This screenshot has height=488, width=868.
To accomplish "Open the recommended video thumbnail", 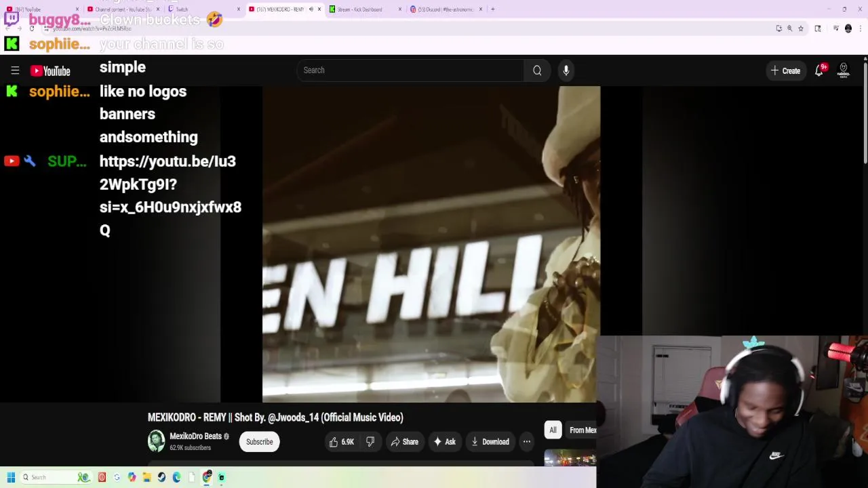I will 570,459.
